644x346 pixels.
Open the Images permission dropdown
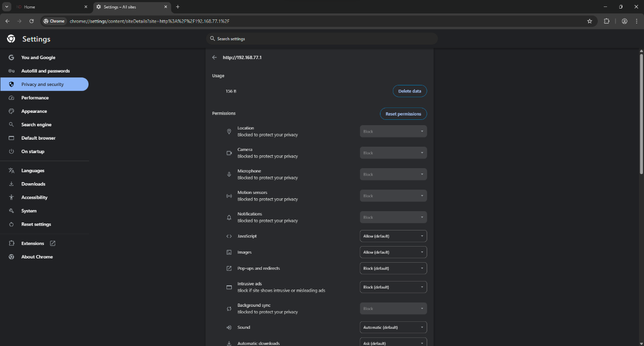(393, 253)
